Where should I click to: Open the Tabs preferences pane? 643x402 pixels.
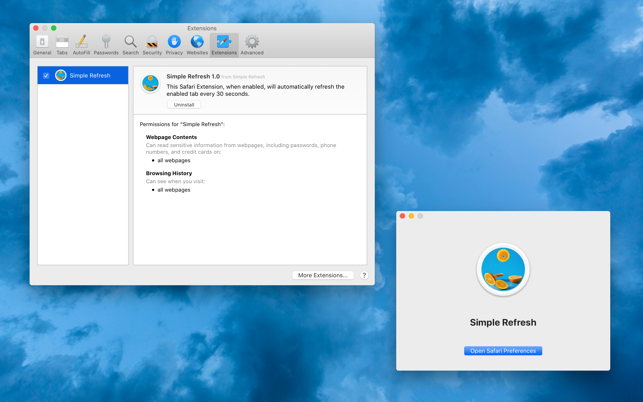[x=62, y=45]
